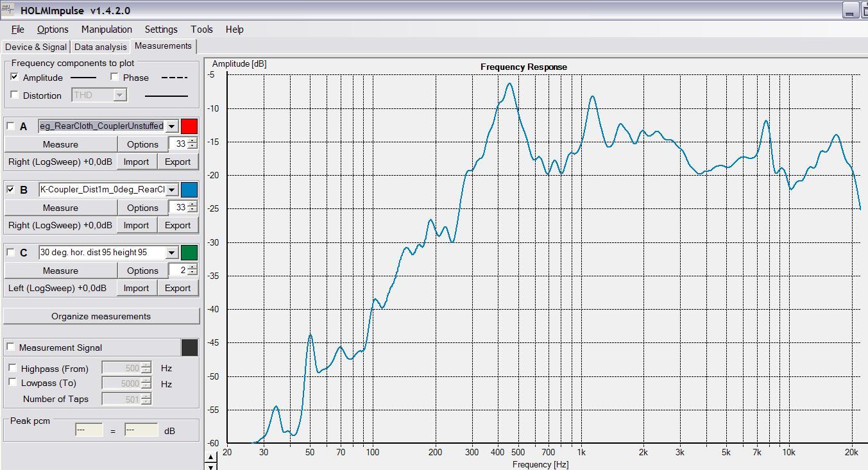Switch to the Data analysis tab
868x470 pixels.
pyautogui.click(x=101, y=47)
